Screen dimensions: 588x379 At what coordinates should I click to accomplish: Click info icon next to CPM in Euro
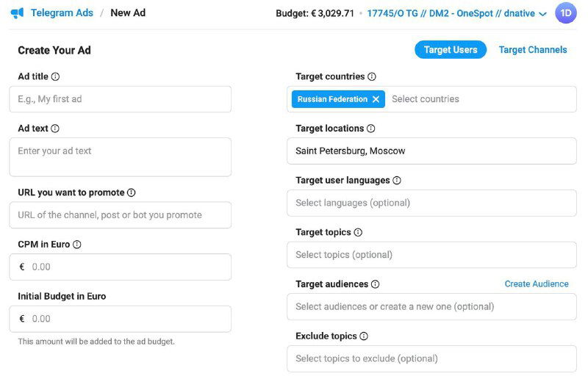(77, 245)
